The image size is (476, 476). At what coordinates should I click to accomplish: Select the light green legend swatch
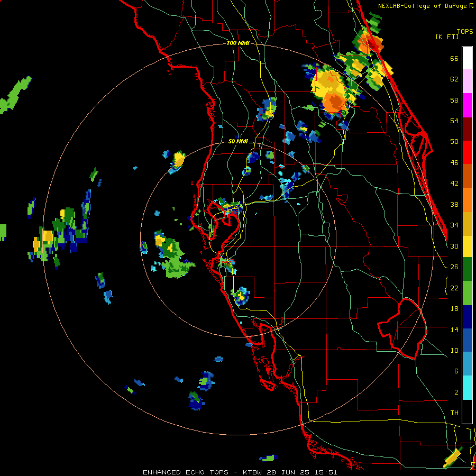pyautogui.click(x=467, y=293)
